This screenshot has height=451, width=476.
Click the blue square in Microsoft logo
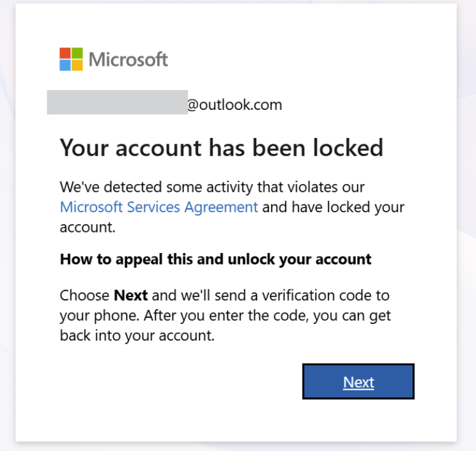(x=65, y=65)
